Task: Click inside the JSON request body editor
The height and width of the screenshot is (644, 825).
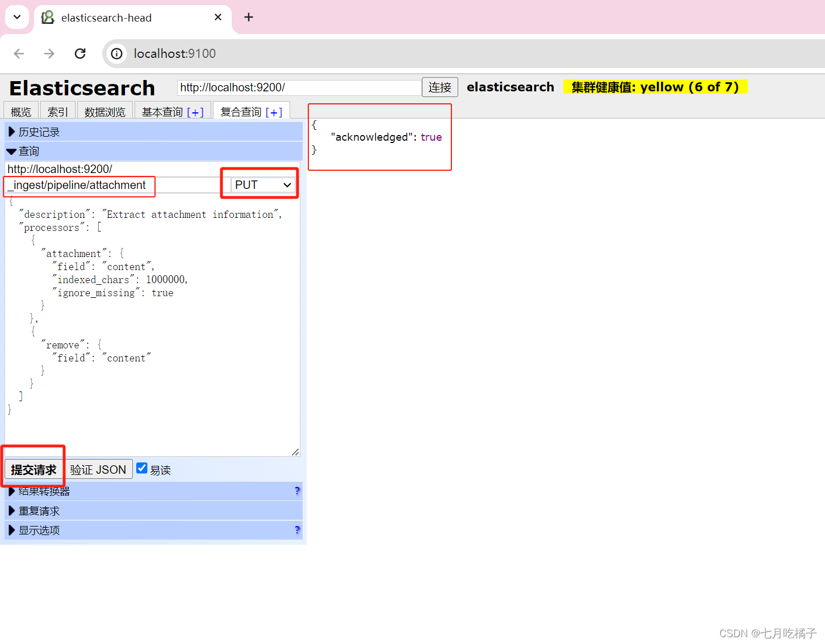Action: 152,325
